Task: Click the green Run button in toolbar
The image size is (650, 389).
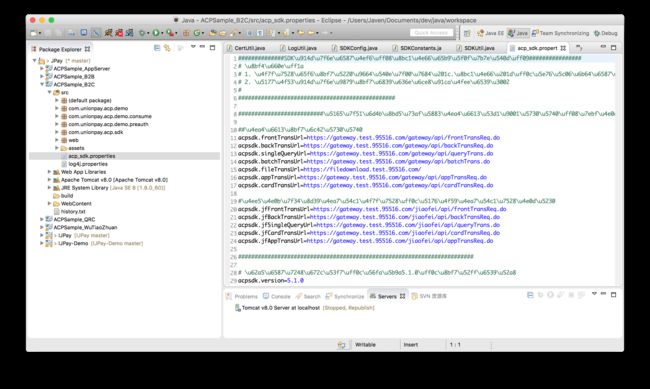Action: coord(155,33)
